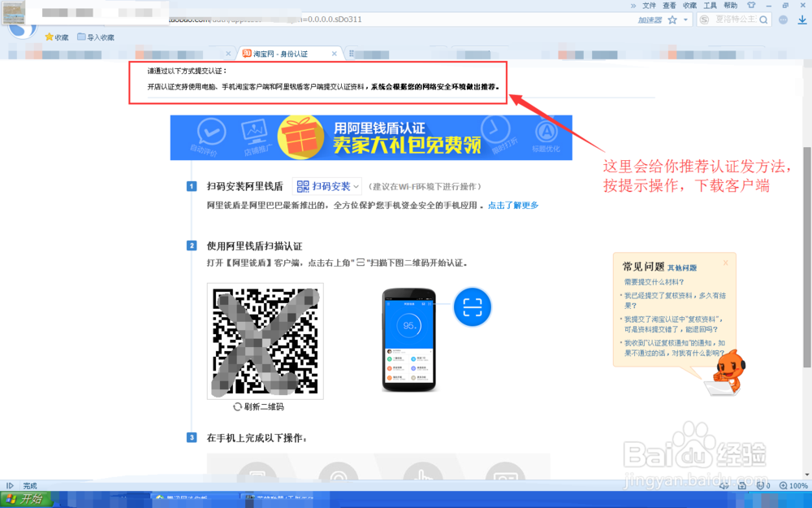This screenshot has width=812, height=508.
Task: Open the 收藏 menu in the menu bar
Action: pyautogui.click(x=689, y=6)
